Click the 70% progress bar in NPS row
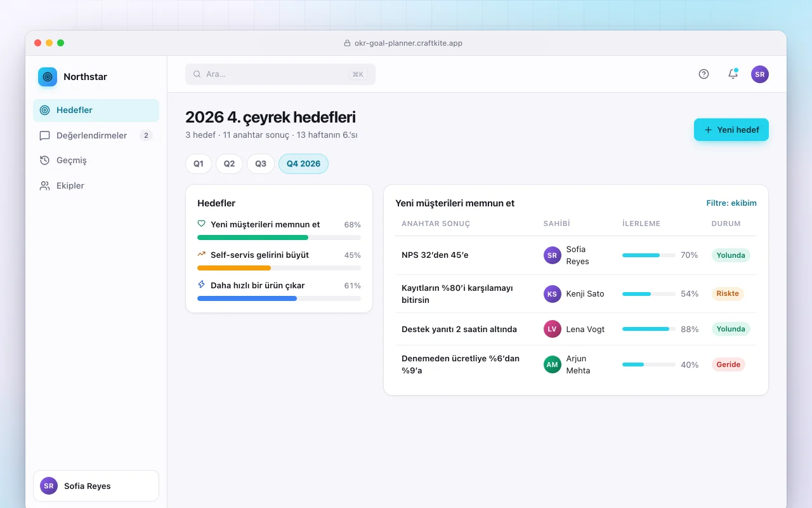Screen dimensions: 812x508 (649, 255)
